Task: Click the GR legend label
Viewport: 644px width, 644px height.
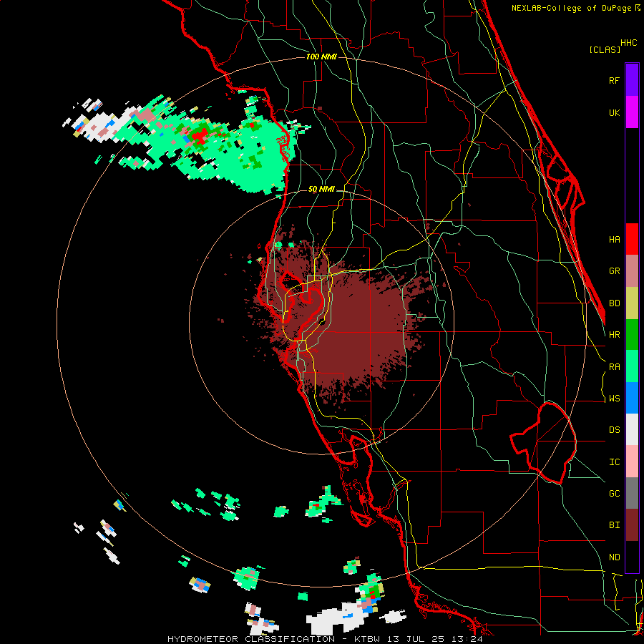Action: tap(614, 271)
